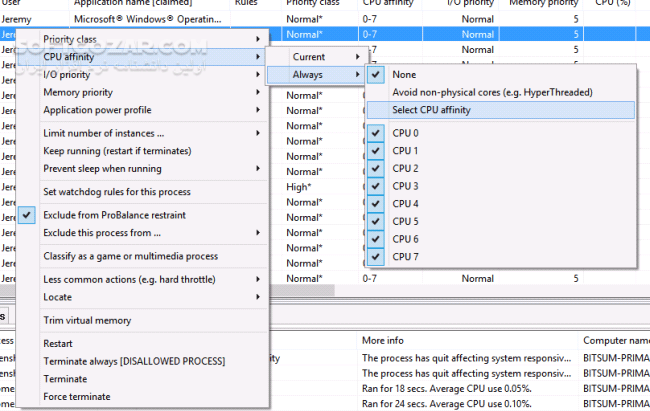Choose Restart from context menu
The height and width of the screenshot is (411, 650).
tap(58, 343)
